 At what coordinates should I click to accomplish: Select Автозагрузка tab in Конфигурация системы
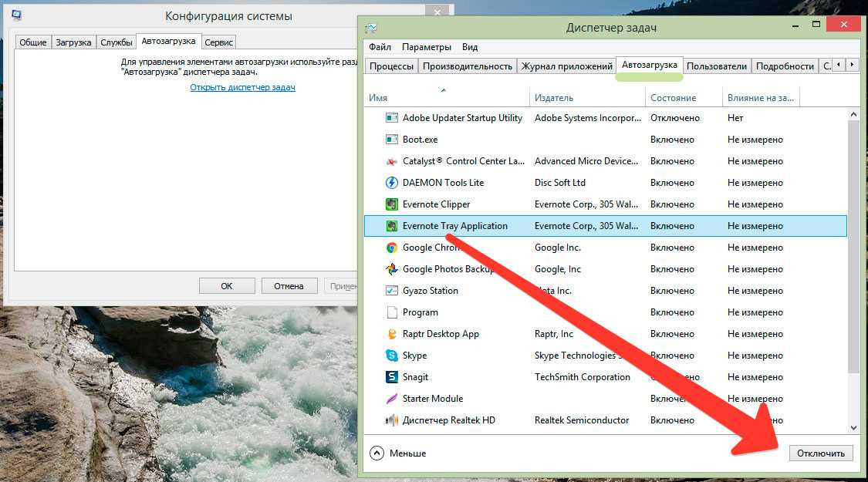tap(168, 41)
